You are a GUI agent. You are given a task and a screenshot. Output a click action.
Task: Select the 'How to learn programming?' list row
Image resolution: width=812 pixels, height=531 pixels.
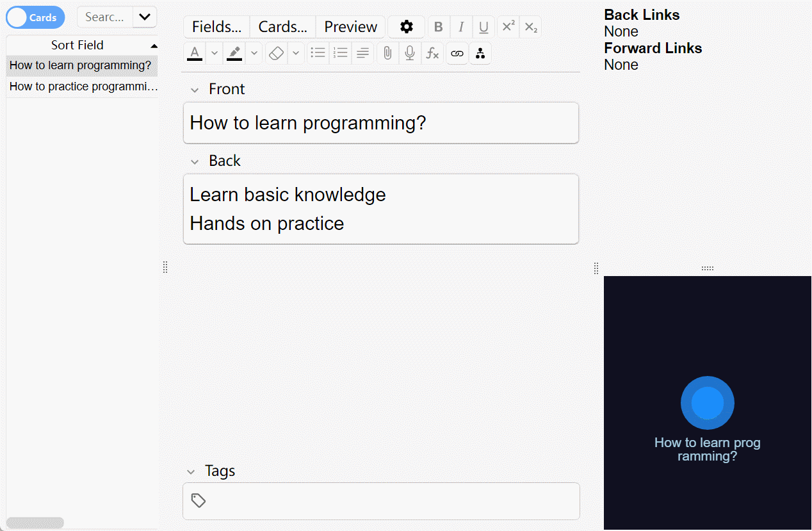point(82,65)
